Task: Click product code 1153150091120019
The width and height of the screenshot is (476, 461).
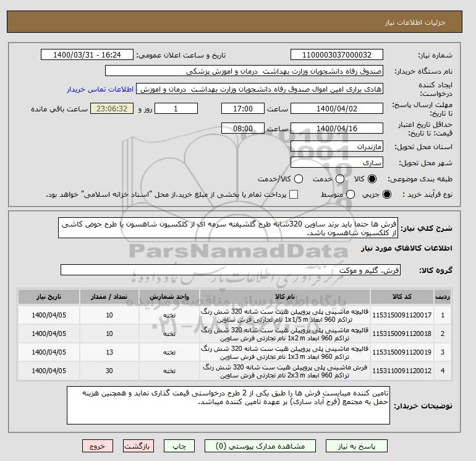Action: click(402, 352)
